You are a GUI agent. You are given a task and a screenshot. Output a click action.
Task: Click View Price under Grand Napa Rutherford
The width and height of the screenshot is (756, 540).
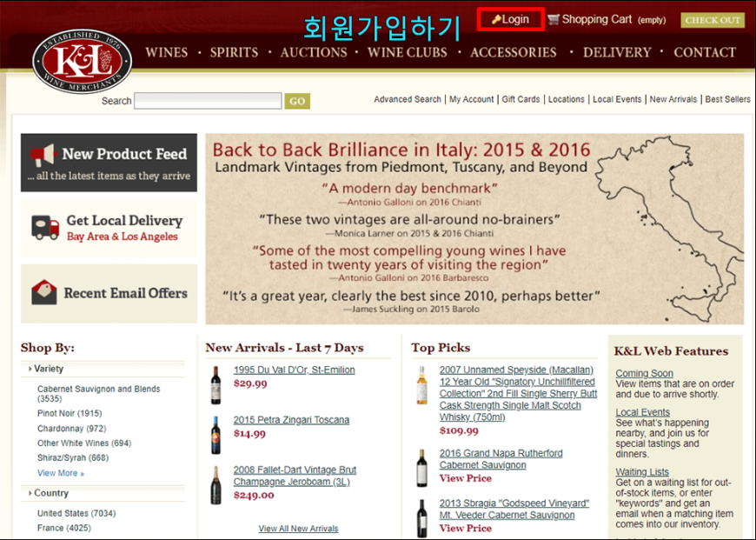[465, 478]
